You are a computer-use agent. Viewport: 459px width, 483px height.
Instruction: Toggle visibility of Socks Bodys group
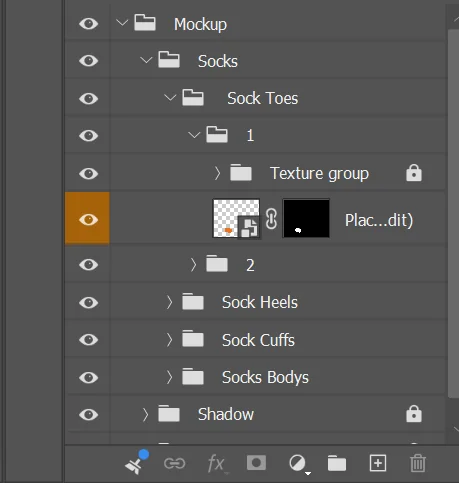[x=88, y=377]
